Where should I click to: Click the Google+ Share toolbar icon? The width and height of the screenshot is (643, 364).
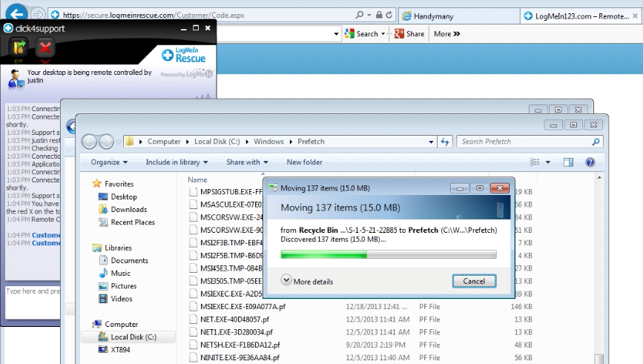pos(400,33)
